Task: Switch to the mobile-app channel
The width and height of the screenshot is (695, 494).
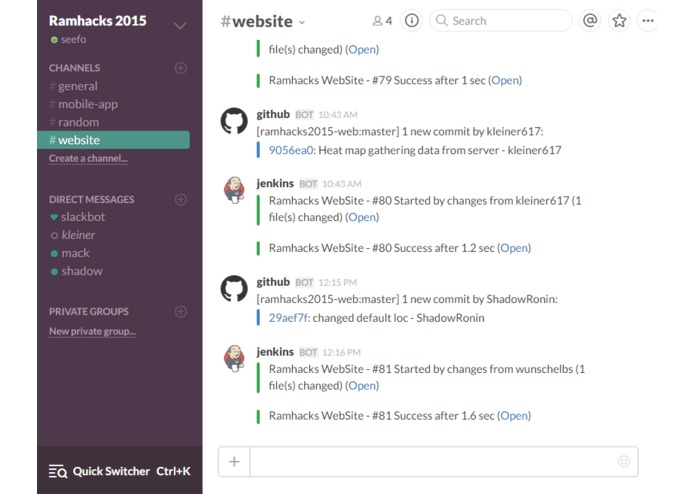Action: tap(84, 104)
